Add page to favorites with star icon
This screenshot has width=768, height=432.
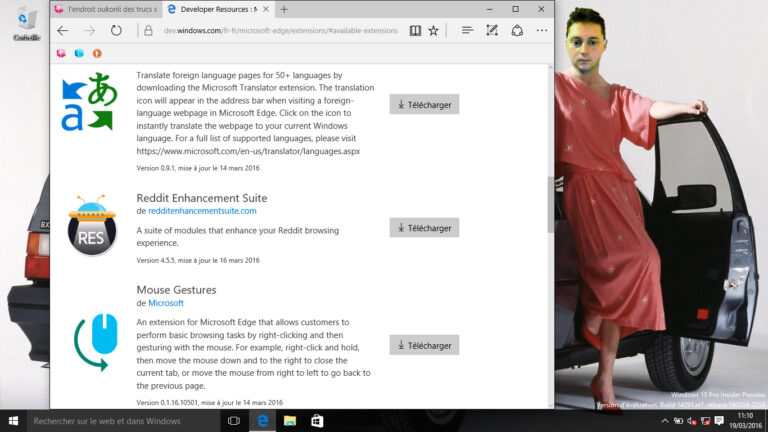(434, 31)
